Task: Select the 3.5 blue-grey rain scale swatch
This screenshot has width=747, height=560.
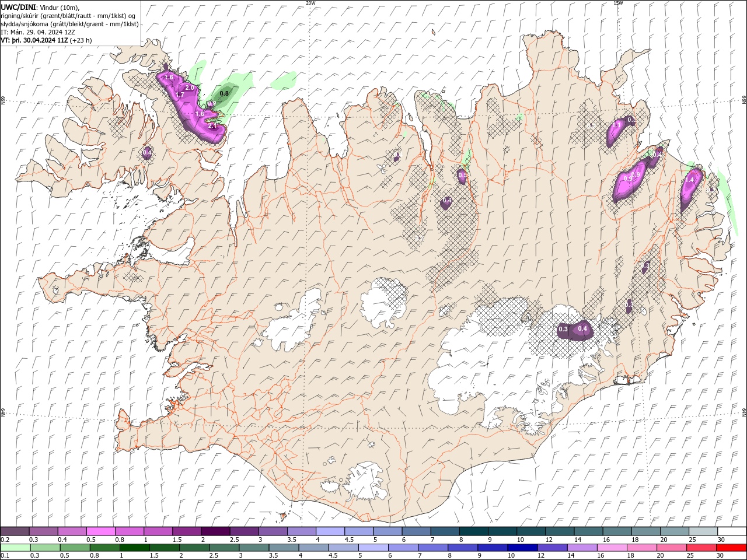Action: coord(283,548)
